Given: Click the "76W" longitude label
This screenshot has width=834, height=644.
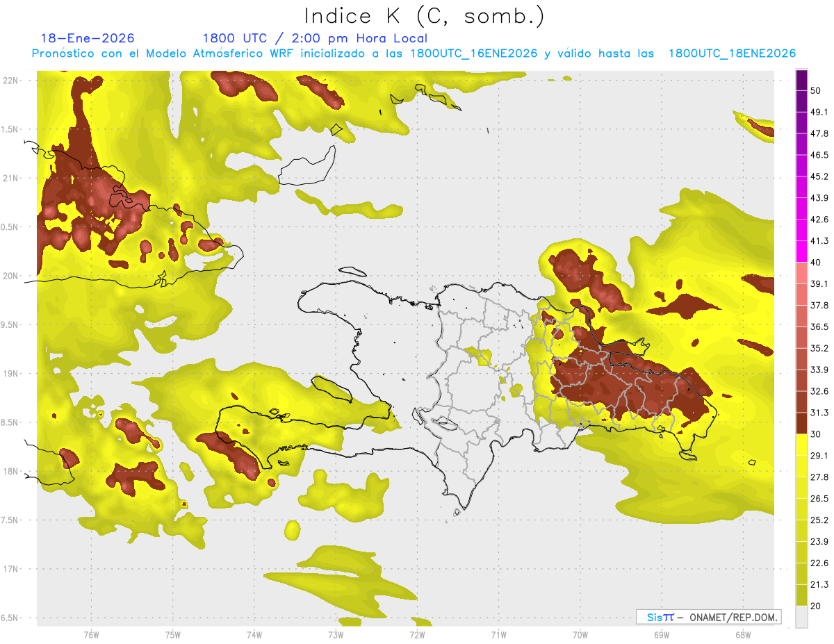Looking at the screenshot, I should pos(91,635).
